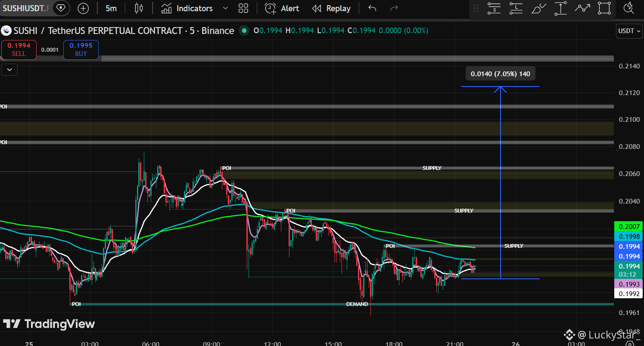Expand the Indicators favorites dropdown arrow
Screen dimensions: 644x346
click(225, 8)
